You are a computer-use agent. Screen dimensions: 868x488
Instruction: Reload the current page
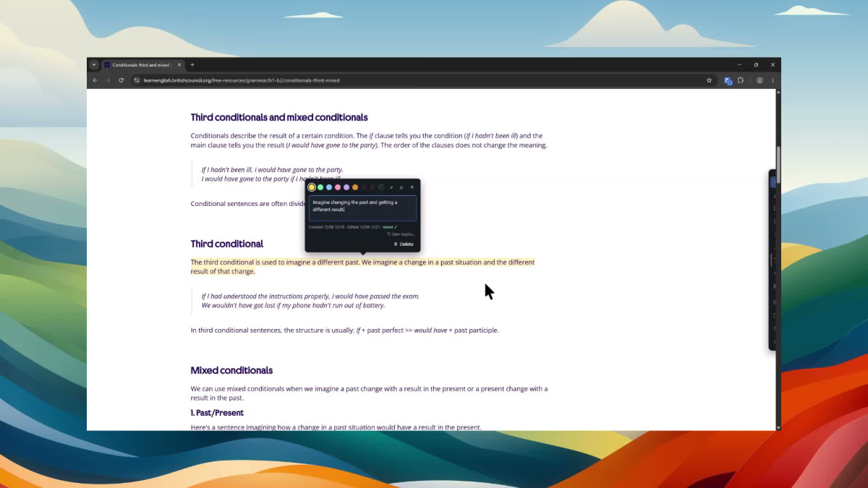coord(121,80)
